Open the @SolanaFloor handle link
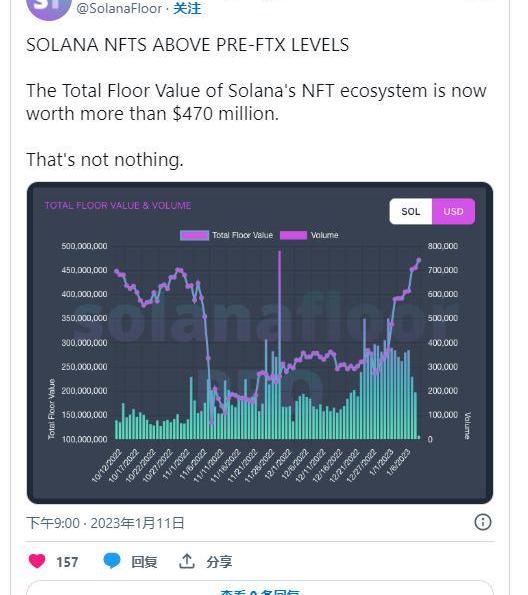Screen dimensions: 528x595 click(119, 8)
